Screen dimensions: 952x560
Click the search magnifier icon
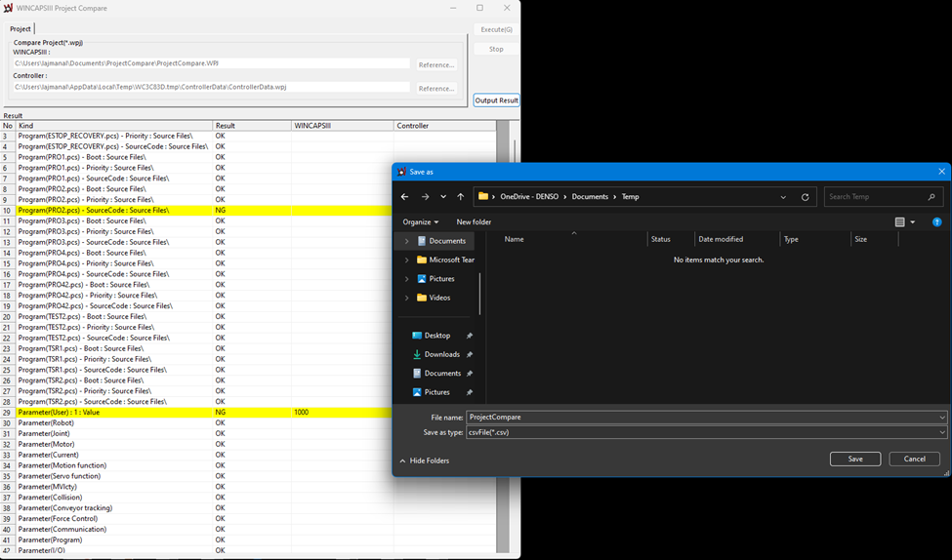point(931,196)
